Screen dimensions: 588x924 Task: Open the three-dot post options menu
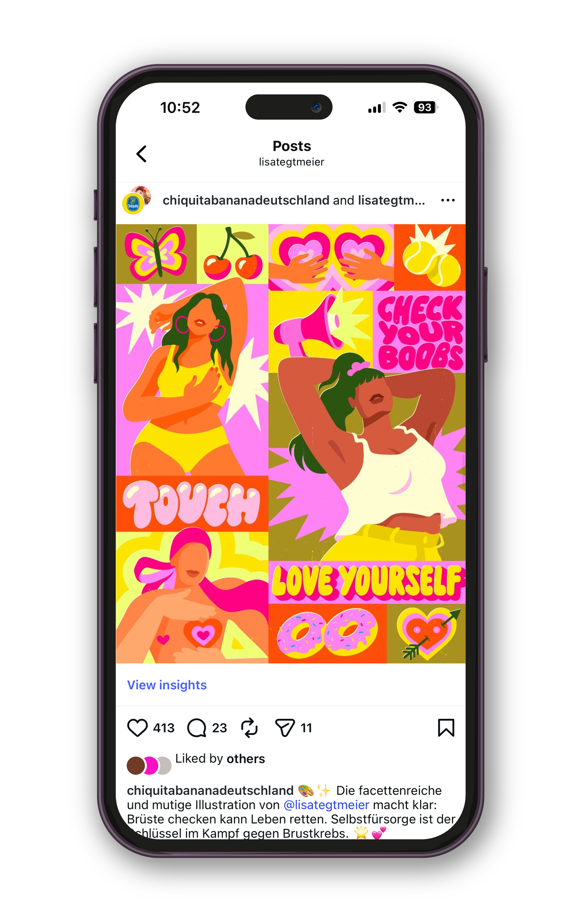pyautogui.click(x=448, y=200)
